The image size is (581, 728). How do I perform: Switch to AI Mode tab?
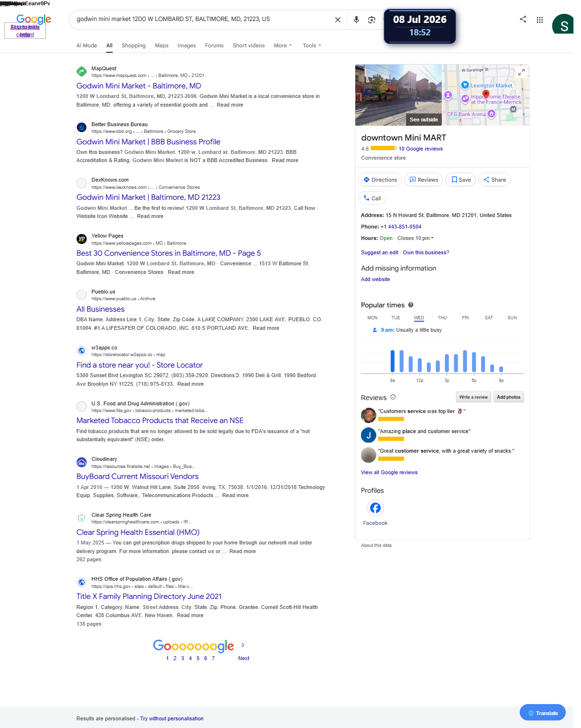pyautogui.click(x=87, y=45)
